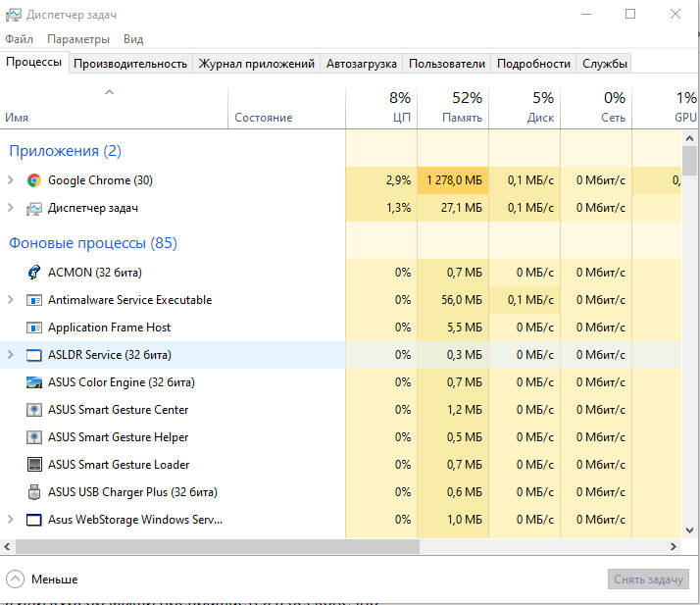Sort by the Состояние column header

click(286, 109)
